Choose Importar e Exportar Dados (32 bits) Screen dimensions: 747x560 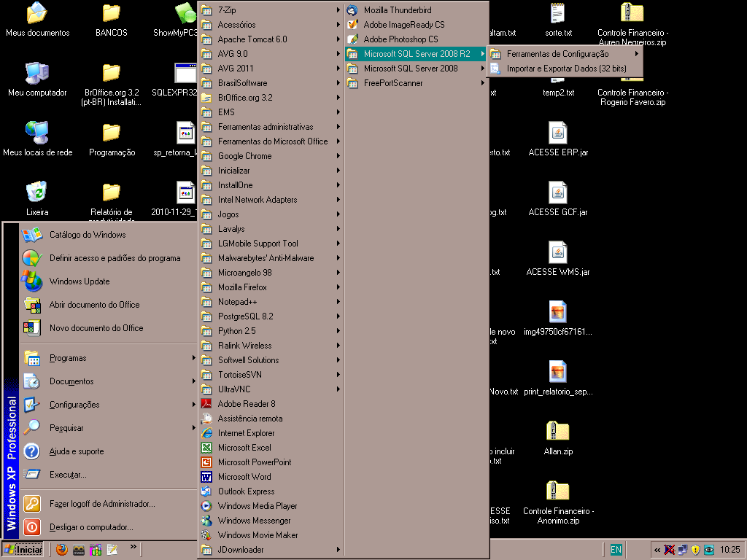(565, 69)
